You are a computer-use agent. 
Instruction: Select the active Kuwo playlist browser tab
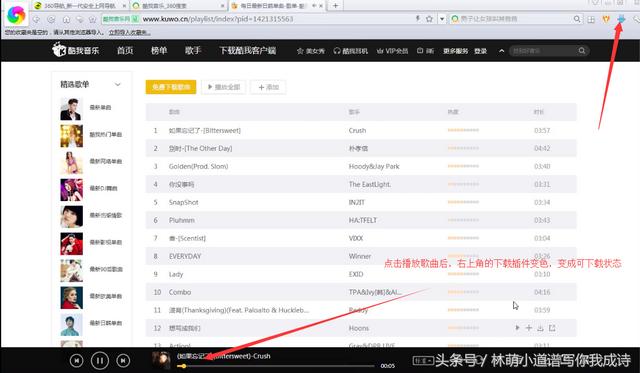click(x=277, y=6)
